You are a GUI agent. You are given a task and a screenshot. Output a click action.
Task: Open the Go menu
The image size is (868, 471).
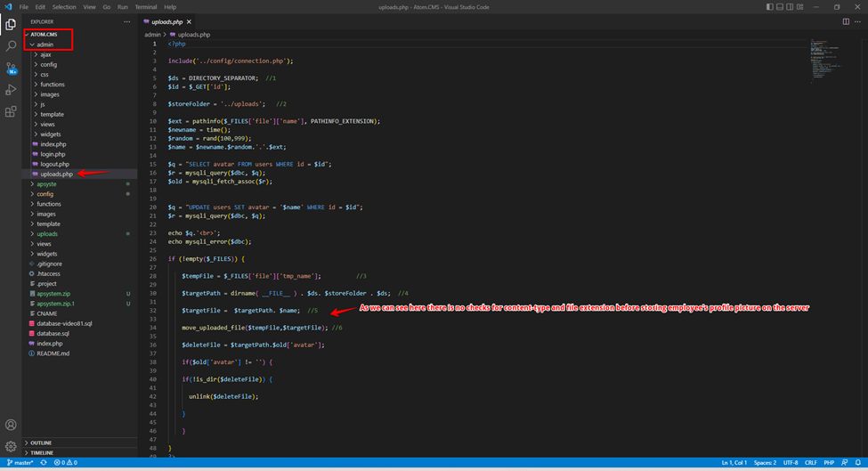tap(106, 7)
